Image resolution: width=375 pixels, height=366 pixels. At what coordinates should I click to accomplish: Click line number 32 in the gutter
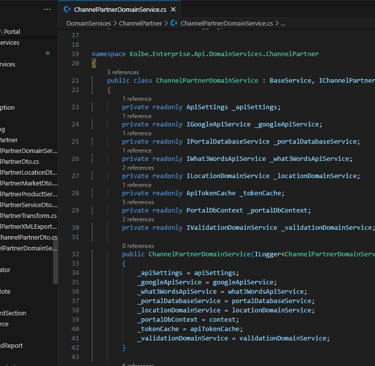(x=75, y=254)
